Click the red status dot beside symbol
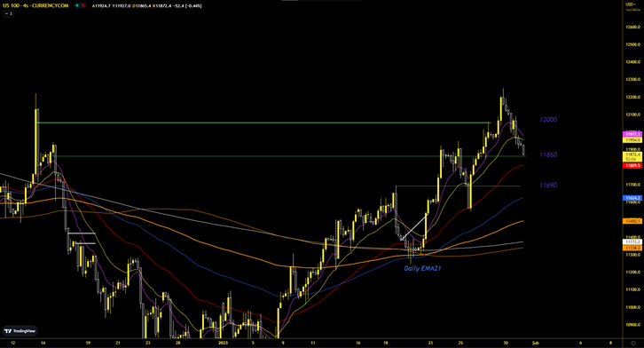This screenshot has height=348, width=644. click(x=83, y=5)
